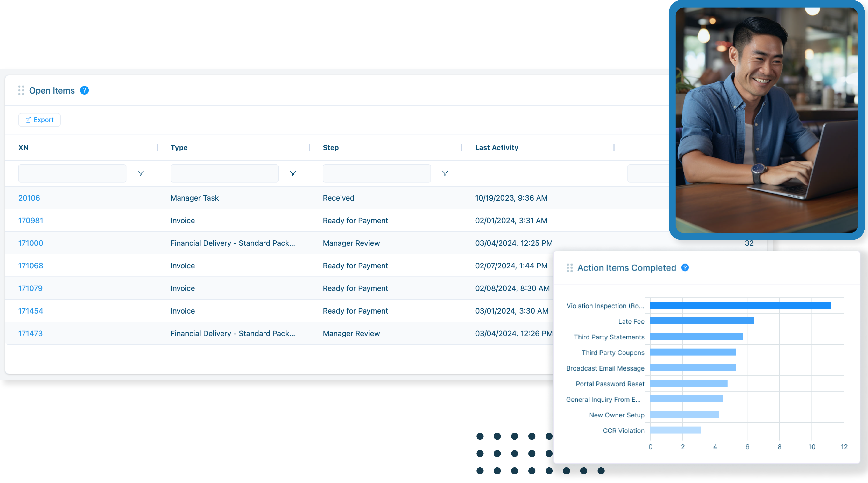Open invoice 171068
Image resolution: width=868 pixels, height=483 pixels.
click(x=31, y=265)
